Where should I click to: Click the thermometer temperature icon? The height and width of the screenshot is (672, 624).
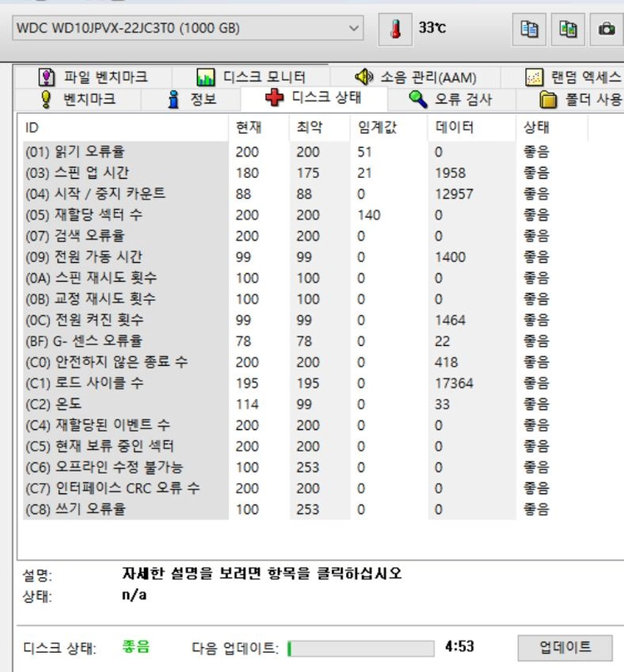coord(395,29)
